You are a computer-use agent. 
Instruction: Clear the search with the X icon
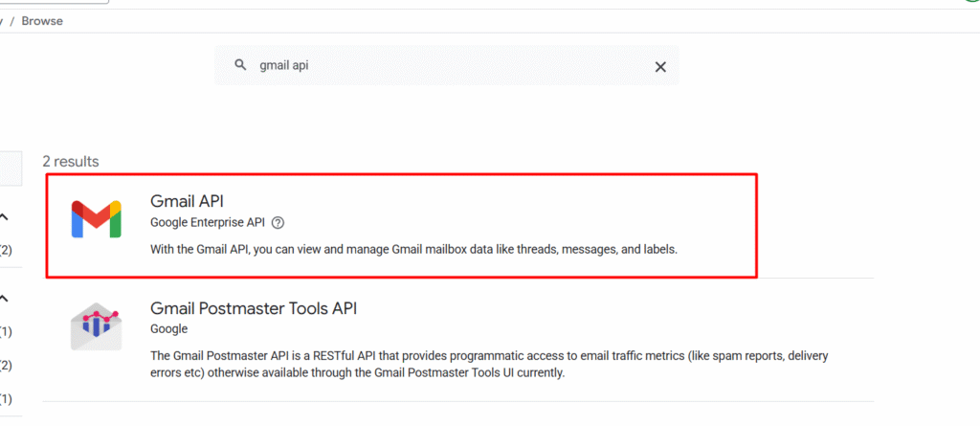659,66
